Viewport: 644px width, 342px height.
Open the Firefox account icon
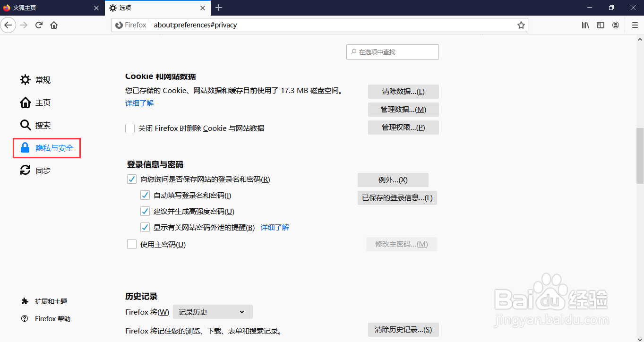pyautogui.click(x=616, y=25)
